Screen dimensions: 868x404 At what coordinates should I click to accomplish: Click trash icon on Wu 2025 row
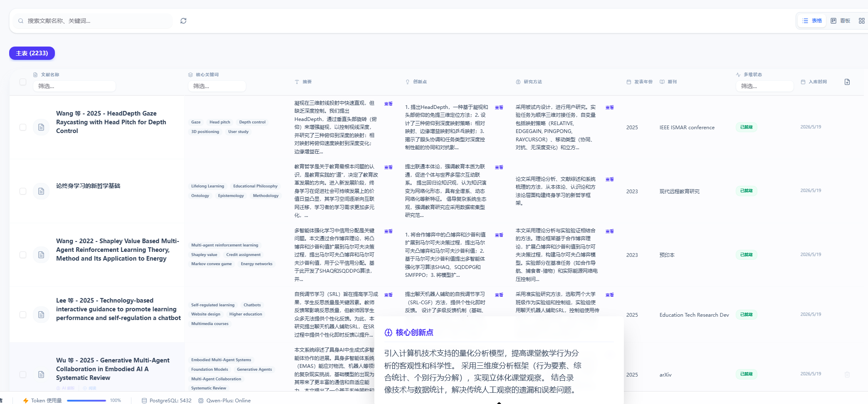(847, 374)
